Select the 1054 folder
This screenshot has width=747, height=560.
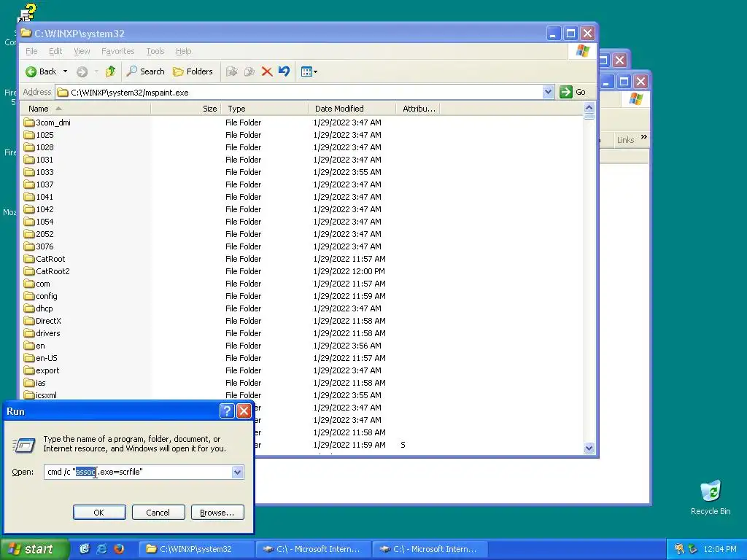(x=39, y=222)
